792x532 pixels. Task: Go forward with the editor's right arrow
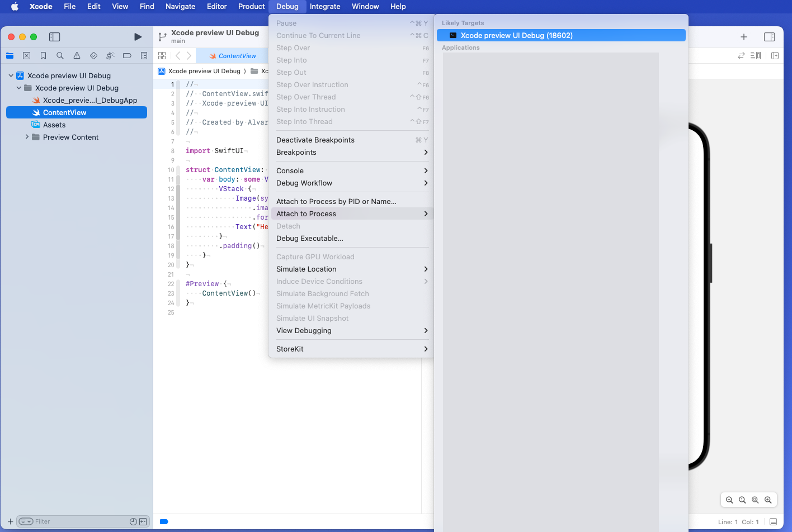pos(189,56)
